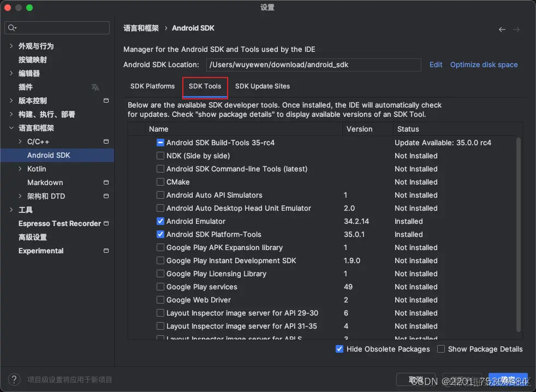Image resolution: width=536 pixels, height=392 pixels.
Task: Click project-level icon beside Markdown
Action: (x=106, y=182)
